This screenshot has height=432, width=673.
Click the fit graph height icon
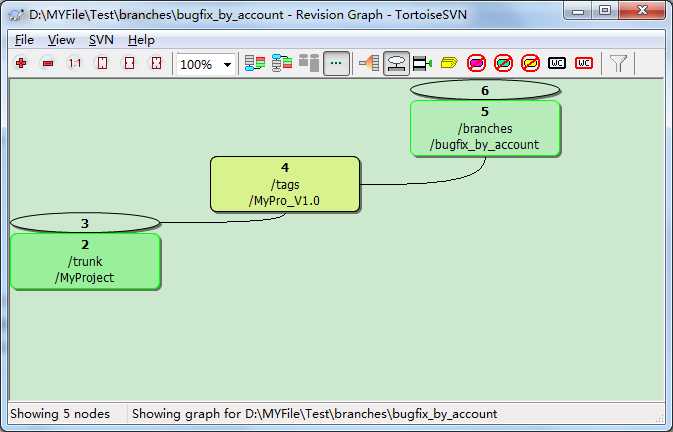(x=102, y=63)
